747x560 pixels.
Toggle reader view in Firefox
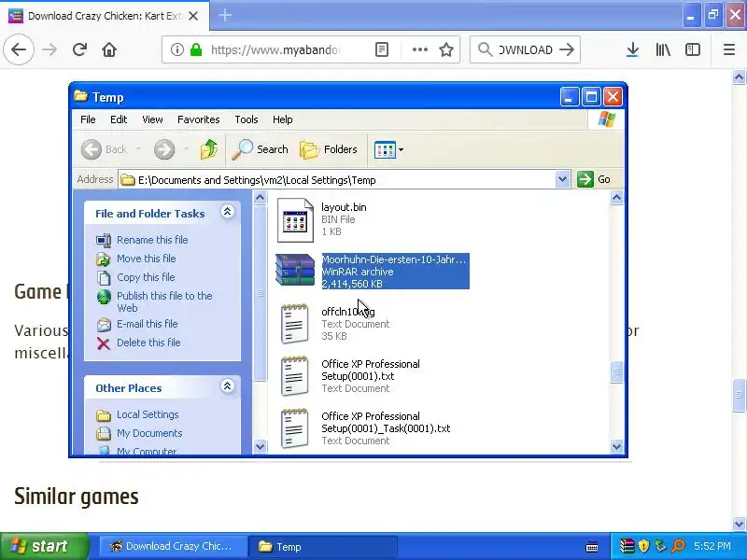(382, 49)
